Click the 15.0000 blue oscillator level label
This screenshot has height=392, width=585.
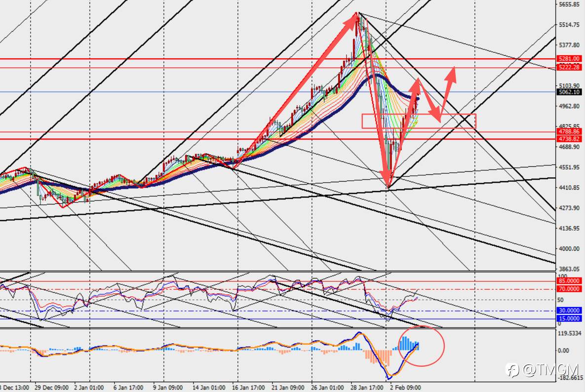point(569,318)
